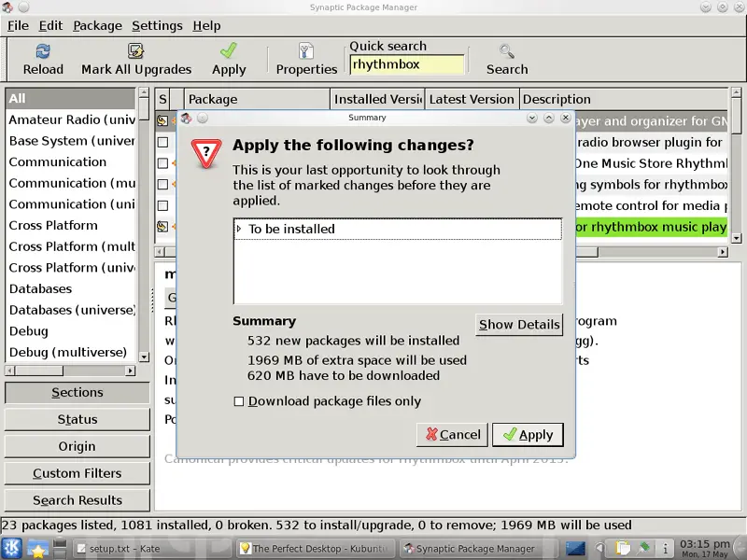Expand the To be installed tree node

coord(239,229)
